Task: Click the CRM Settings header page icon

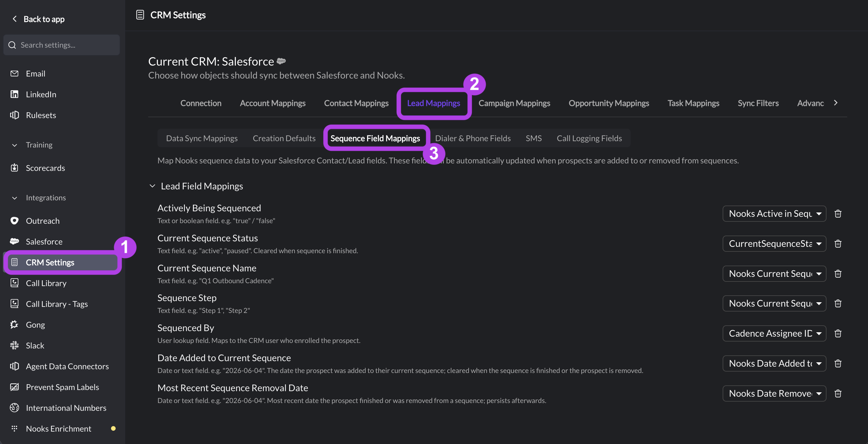Action: (140, 15)
